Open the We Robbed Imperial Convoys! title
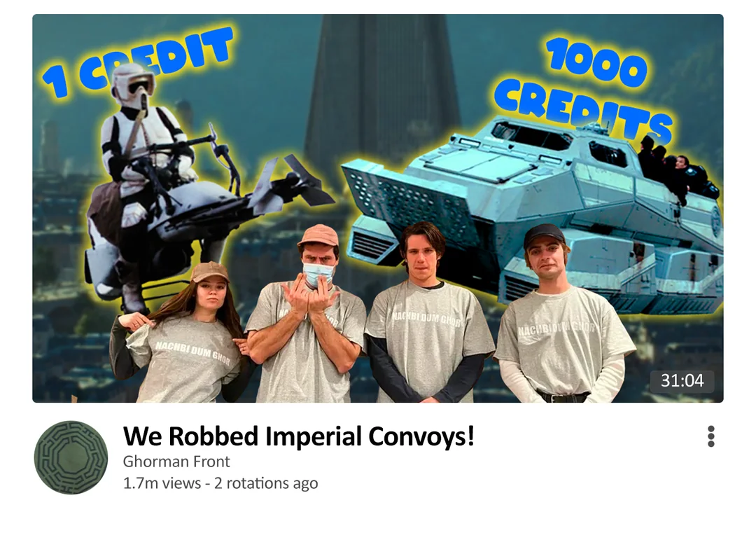 299,436
